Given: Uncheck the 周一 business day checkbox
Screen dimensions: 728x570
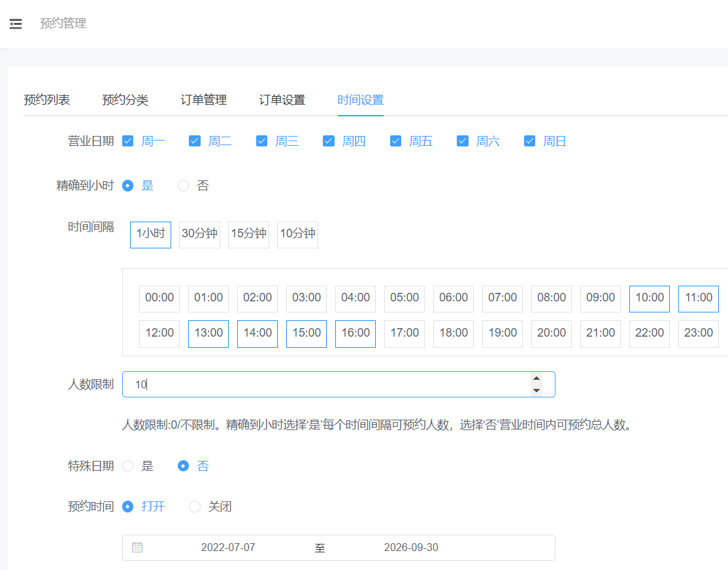Looking at the screenshot, I should click(x=127, y=141).
